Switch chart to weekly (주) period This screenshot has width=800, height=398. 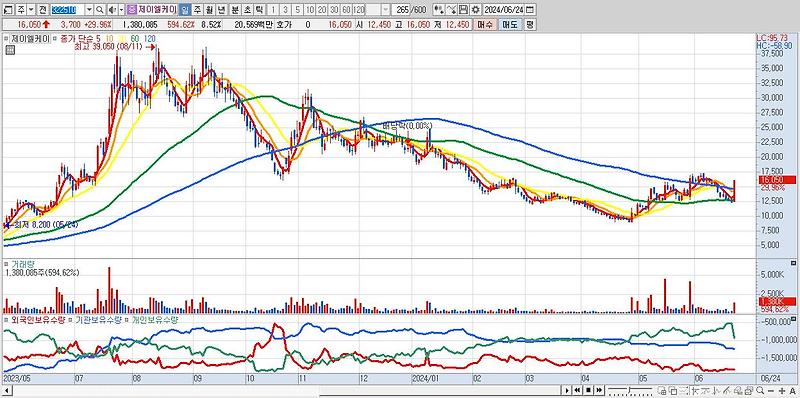(197, 10)
